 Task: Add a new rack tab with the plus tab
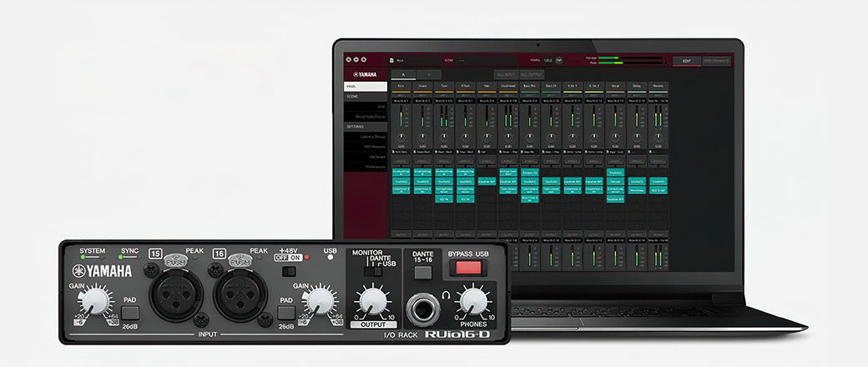click(429, 74)
